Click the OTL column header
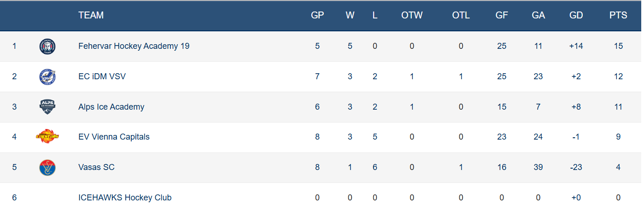The image size is (644, 211). pyautogui.click(x=461, y=15)
